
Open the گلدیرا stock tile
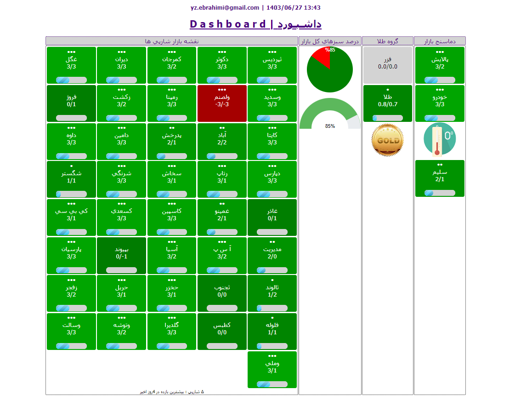(172, 332)
